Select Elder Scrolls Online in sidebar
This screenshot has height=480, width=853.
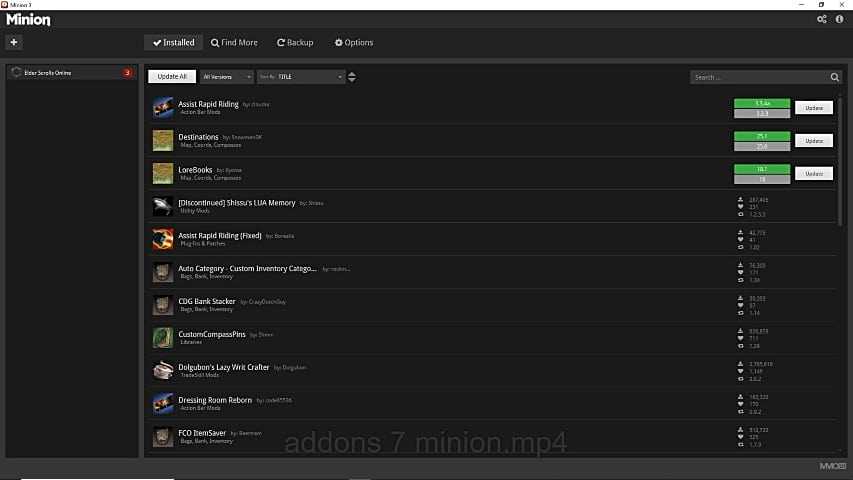point(70,73)
